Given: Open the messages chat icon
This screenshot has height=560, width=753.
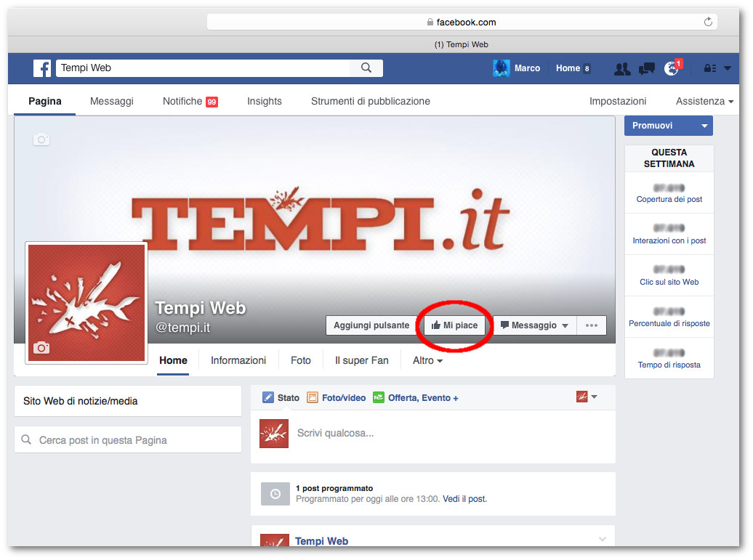Looking at the screenshot, I should [x=647, y=68].
